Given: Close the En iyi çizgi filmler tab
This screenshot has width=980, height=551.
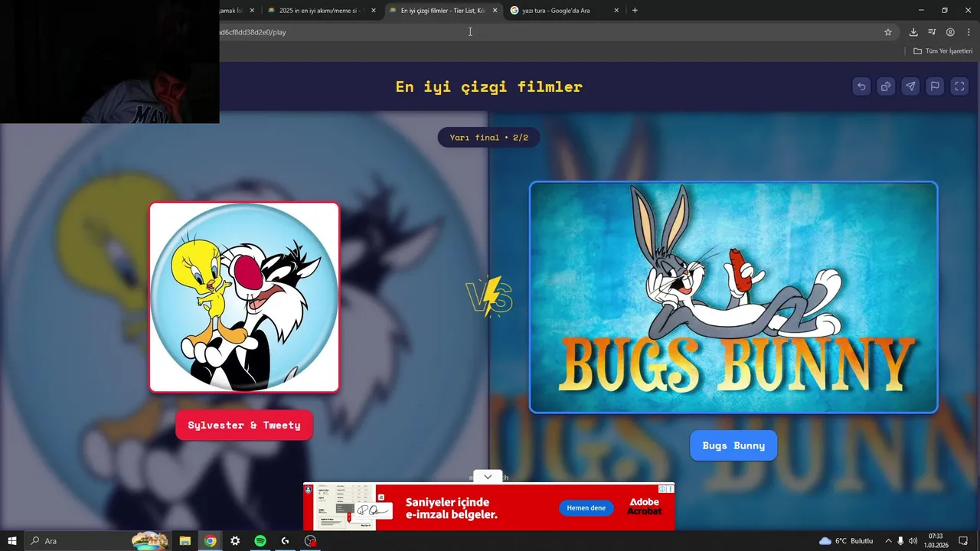Looking at the screenshot, I should 495,11.
